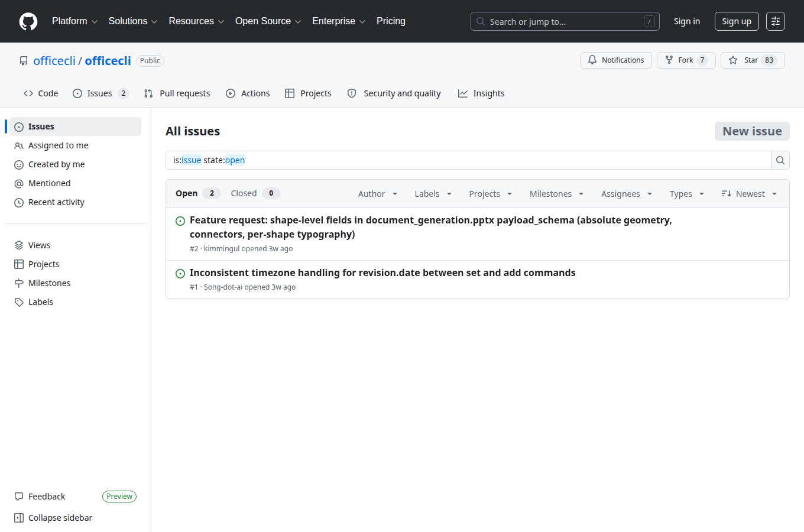Focus the Search or jump to field

(x=565, y=21)
